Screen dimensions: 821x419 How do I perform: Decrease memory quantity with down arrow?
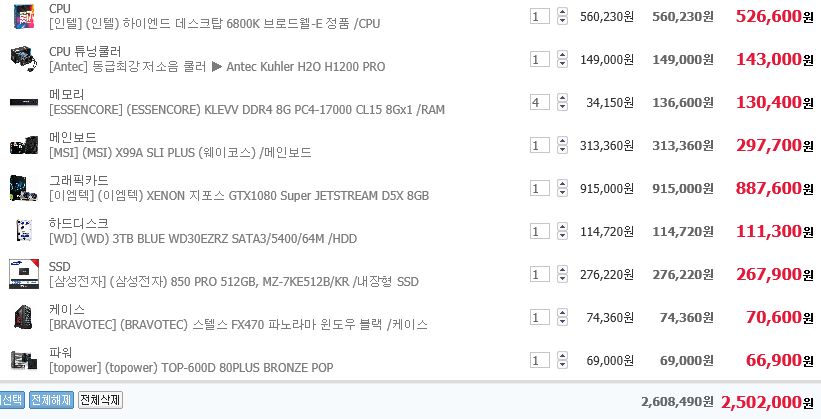[561, 107]
